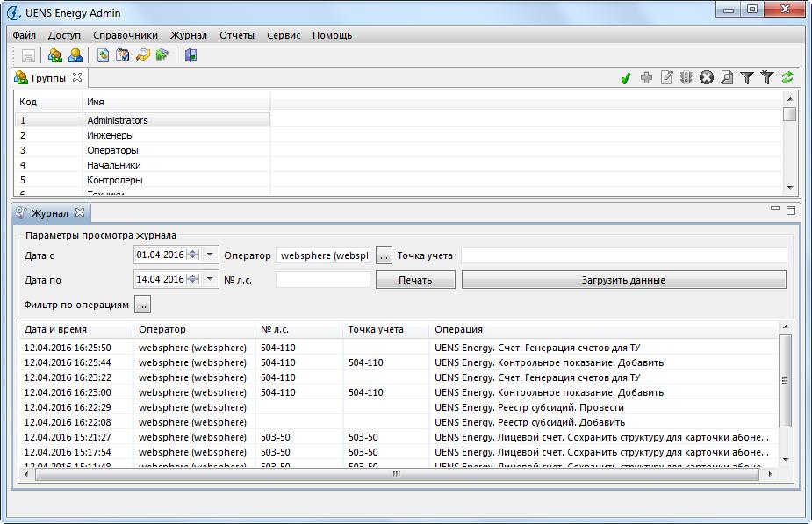This screenshot has height=524, width=812.
Task: Click operation 'Реестр субсидий. Провести'
Action: coord(529,407)
